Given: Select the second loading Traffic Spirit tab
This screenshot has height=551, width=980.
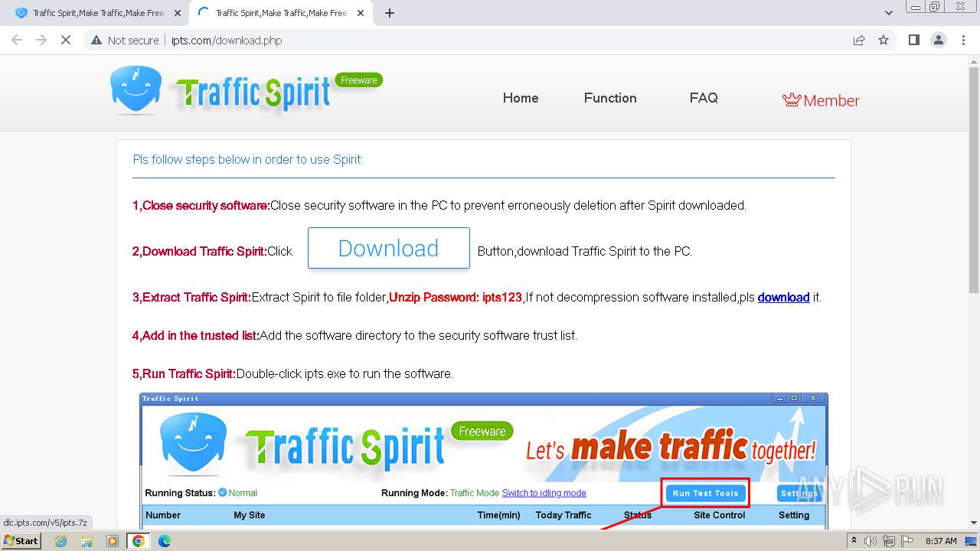Looking at the screenshot, I should pyautogui.click(x=280, y=13).
